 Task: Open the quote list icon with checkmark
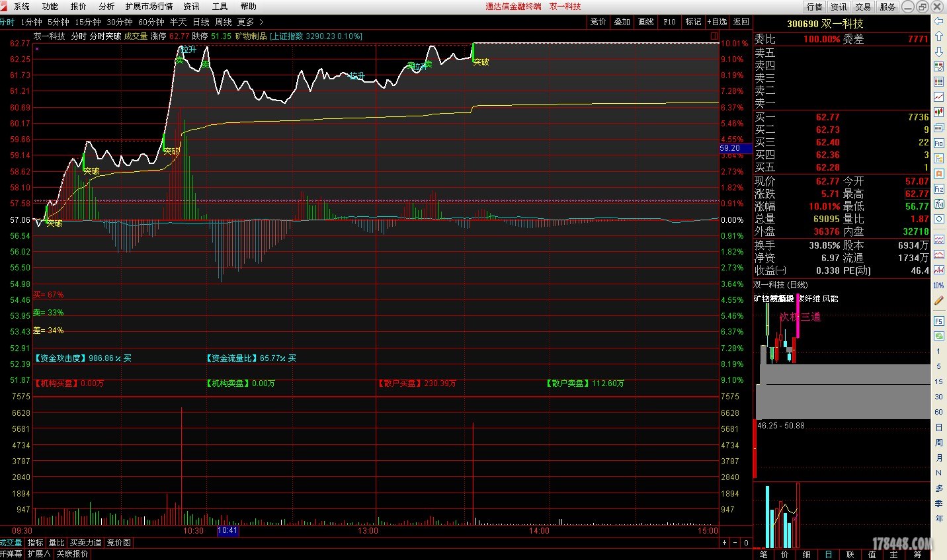tap(938, 67)
